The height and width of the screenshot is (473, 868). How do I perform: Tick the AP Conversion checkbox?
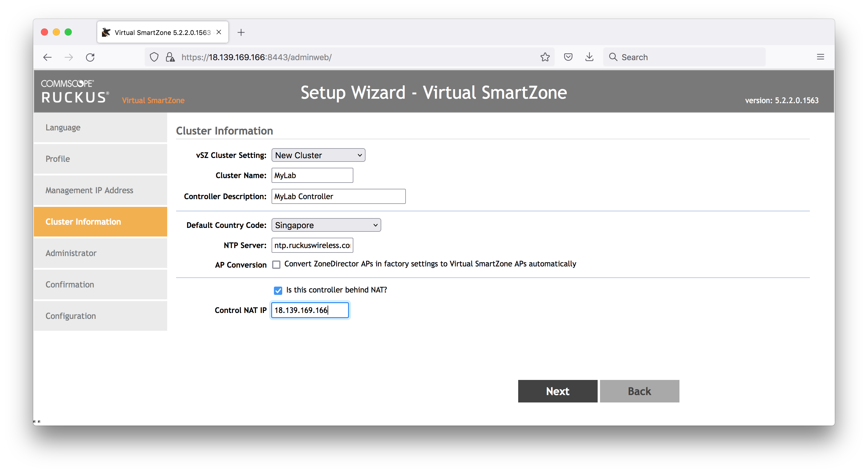tap(276, 264)
